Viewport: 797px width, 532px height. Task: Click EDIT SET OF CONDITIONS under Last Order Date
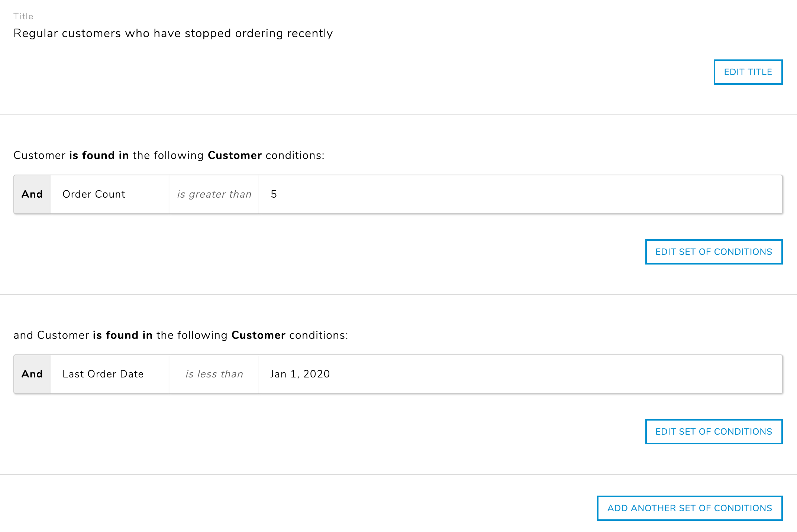pos(714,431)
